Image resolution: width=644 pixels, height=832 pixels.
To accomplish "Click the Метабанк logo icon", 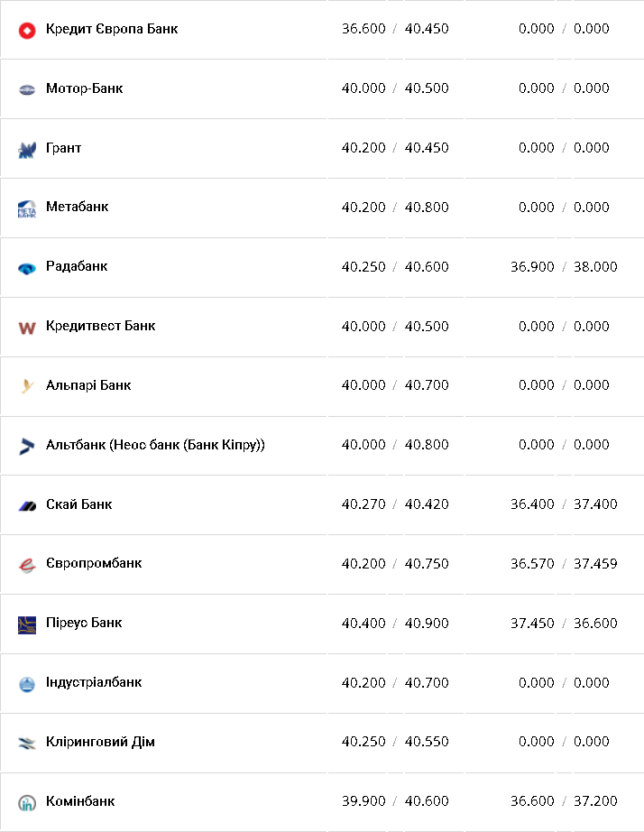I will [x=27, y=208].
